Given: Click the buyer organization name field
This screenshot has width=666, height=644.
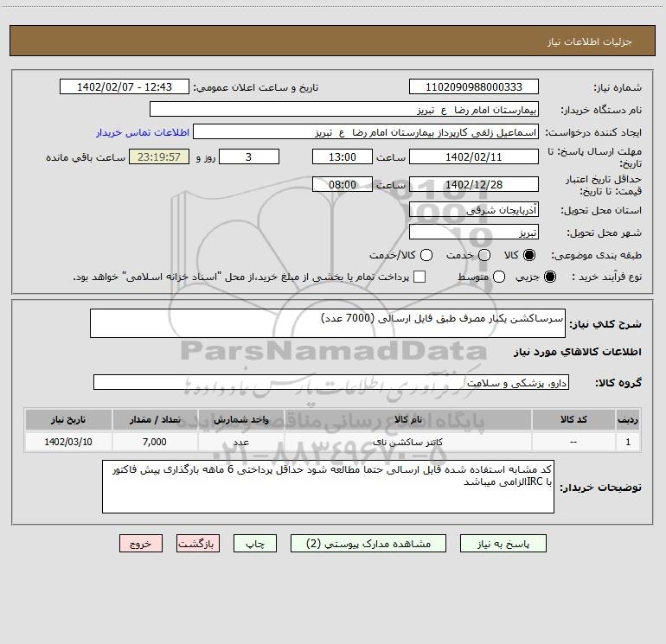Looking at the screenshot, I should tap(344, 109).
